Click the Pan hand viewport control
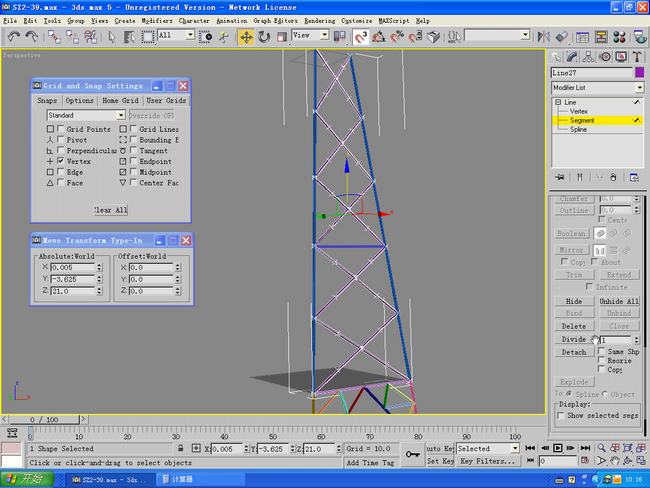This screenshot has width=650, height=488. [x=615, y=461]
